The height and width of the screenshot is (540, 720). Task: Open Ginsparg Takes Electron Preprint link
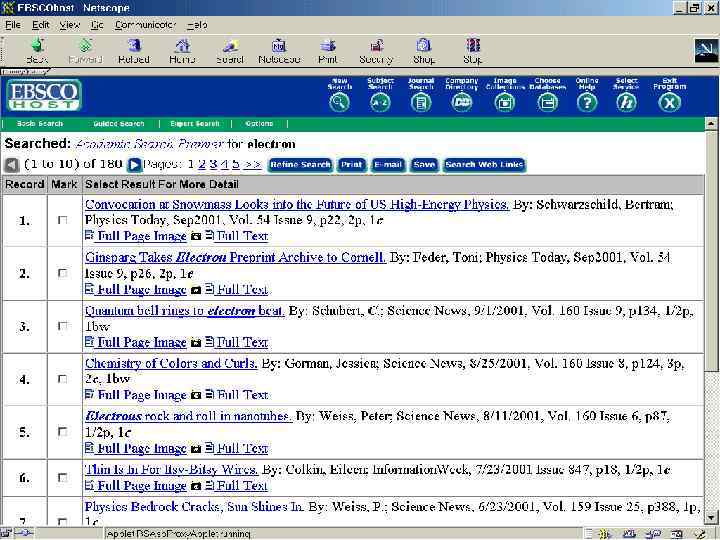tap(235, 257)
